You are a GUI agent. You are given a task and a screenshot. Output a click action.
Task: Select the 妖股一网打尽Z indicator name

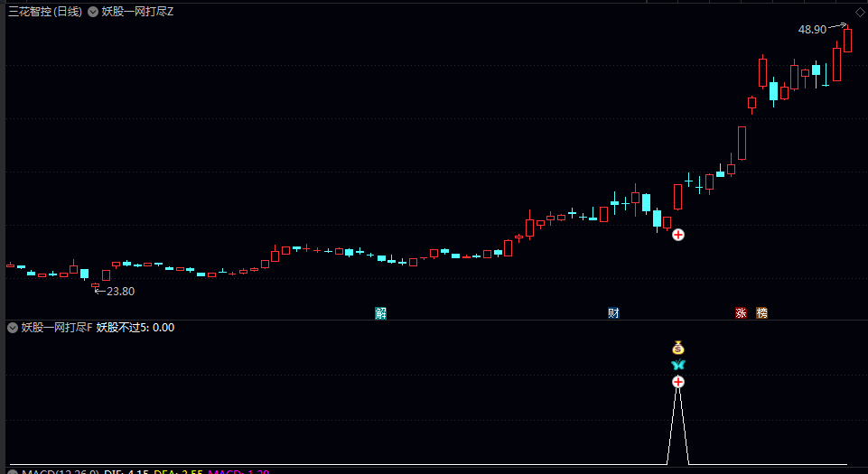(x=138, y=12)
